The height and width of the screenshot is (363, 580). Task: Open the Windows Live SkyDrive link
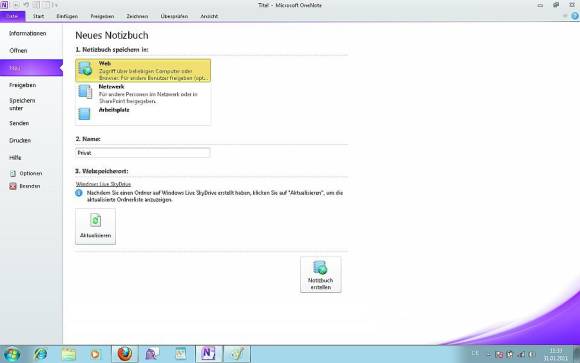(x=103, y=184)
